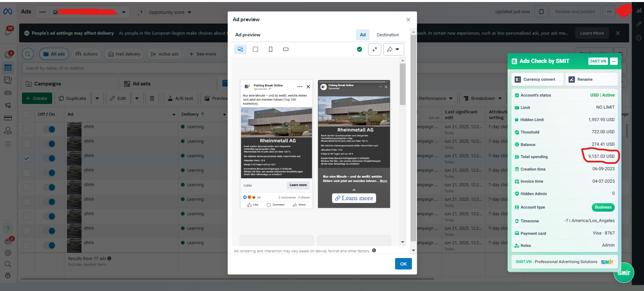Viewport: 644px width, 291px height.
Task: Open three-dot menu on Fishing Break Online feed ad
Action: click(x=300, y=87)
